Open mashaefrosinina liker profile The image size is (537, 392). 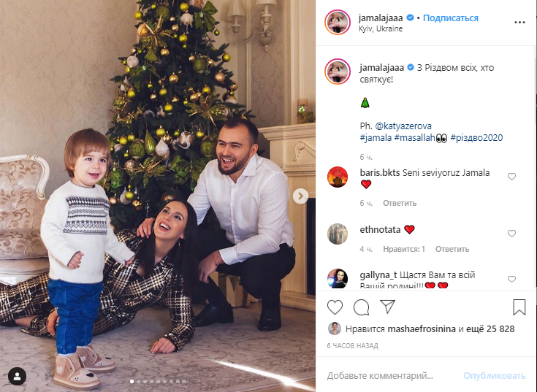pyautogui.click(x=422, y=329)
